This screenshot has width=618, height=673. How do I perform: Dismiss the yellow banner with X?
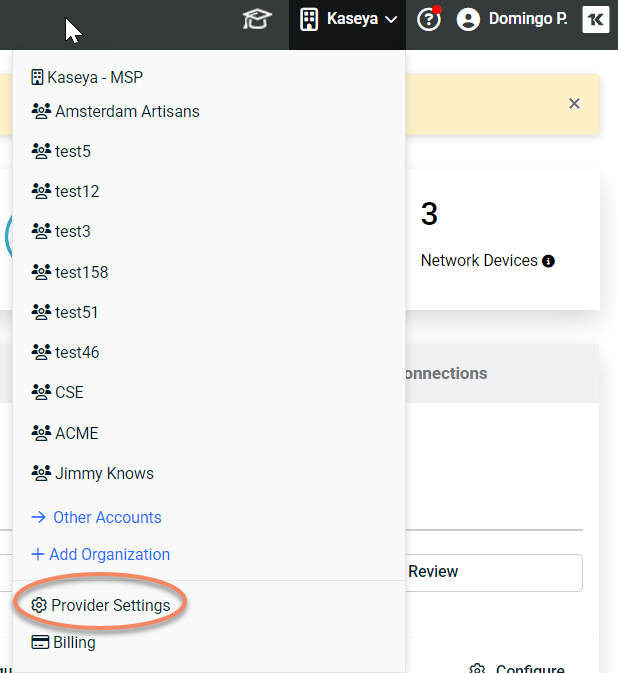(x=574, y=104)
